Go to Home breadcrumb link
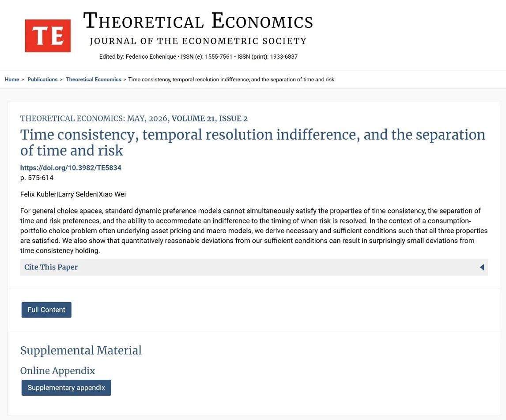Image resolution: width=506 pixels, height=420 pixels. pos(12,79)
